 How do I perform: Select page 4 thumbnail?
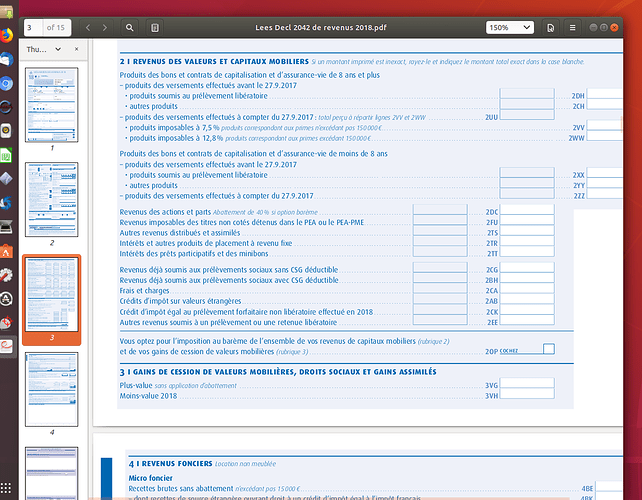click(52, 389)
